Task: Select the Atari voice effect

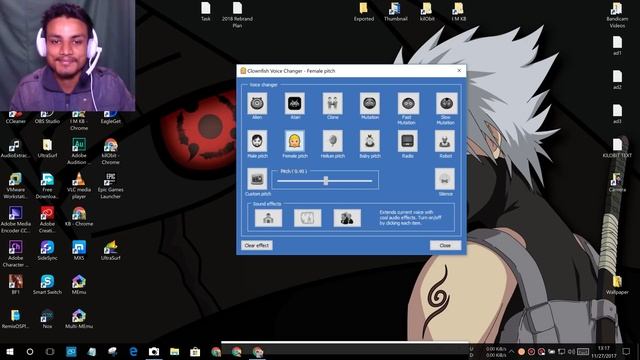Action: pyautogui.click(x=295, y=103)
